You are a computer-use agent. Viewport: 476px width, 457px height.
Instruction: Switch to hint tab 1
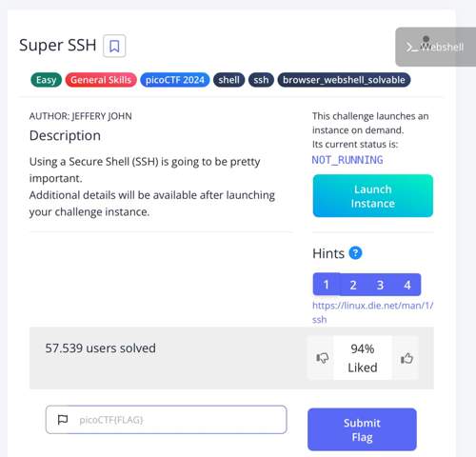pos(326,285)
